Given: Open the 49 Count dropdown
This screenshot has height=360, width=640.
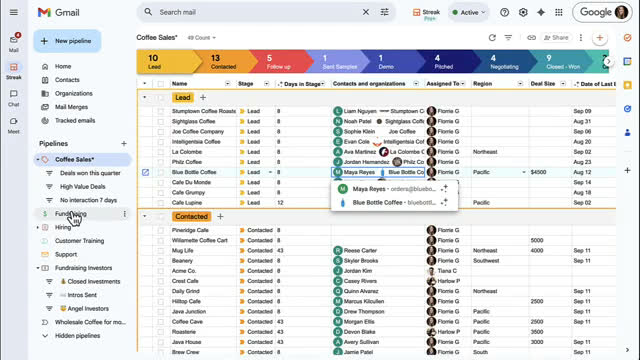Looking at the screenshot, I should (201, 38).
